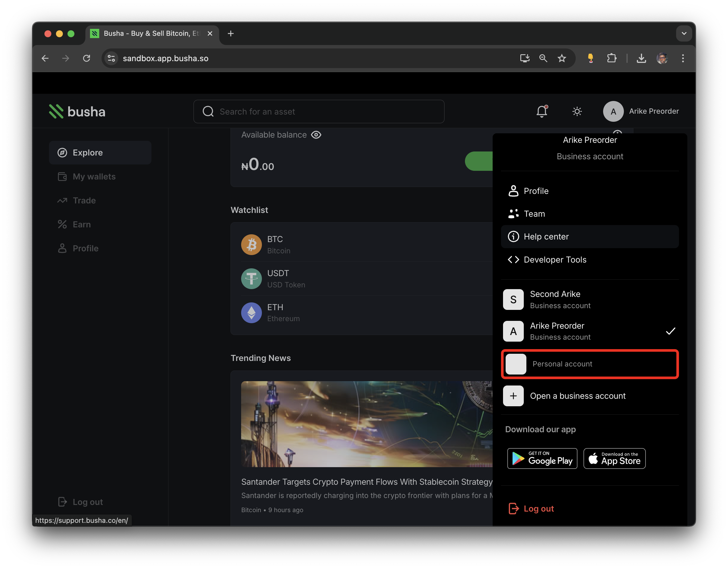Viewport: 728px width, 569px height.
Task: Expand the browser tab search chevron
Action: click(x=684, y=33)
